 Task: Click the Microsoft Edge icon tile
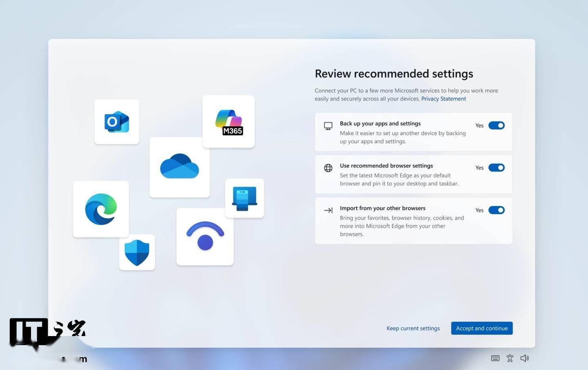coord(101,209)
